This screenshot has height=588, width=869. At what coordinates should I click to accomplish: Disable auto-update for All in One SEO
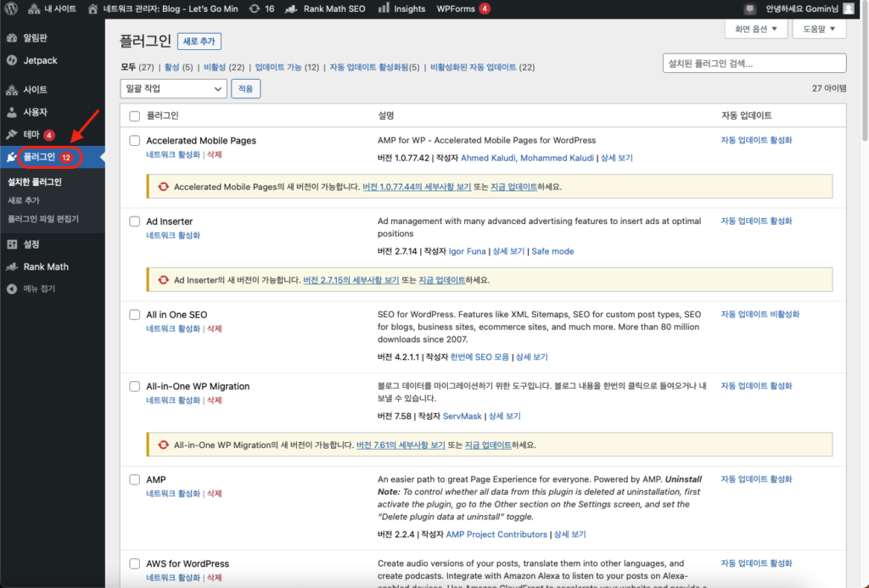click(x=760, y=314)
